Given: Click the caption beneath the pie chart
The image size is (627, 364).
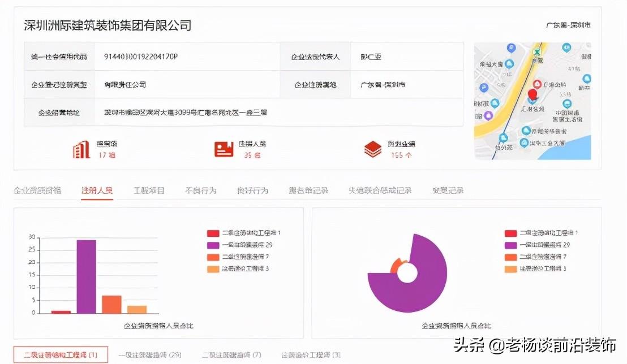Looking at the screenshot, I should point(456,326).
